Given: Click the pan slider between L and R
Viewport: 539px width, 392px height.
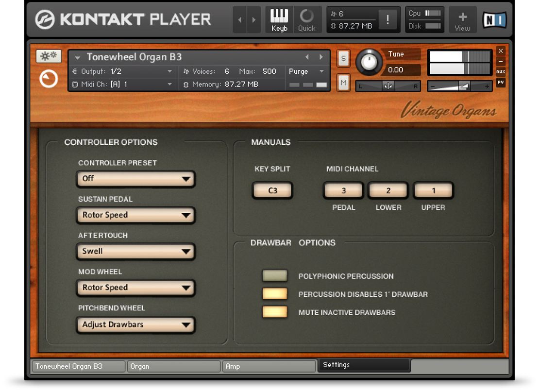Looking at the screenshot, I should (x=388, y=86).
